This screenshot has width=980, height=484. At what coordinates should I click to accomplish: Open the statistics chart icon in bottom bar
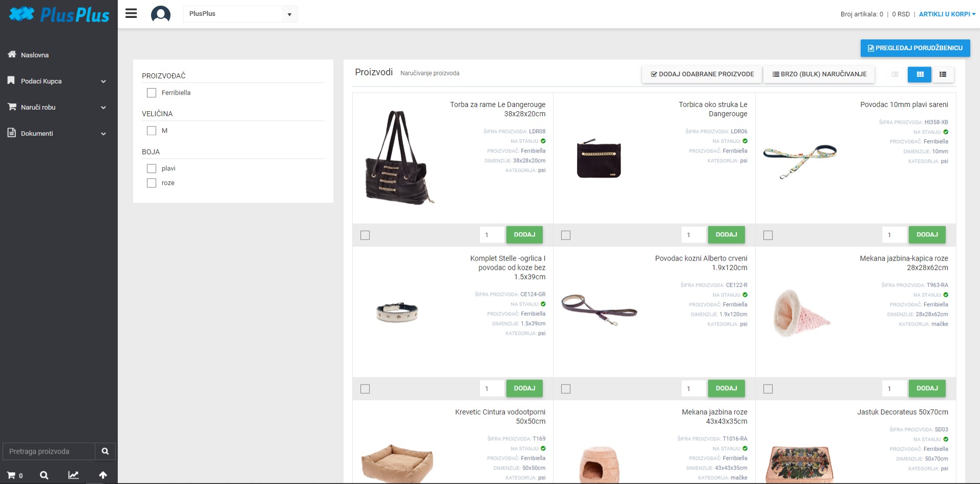pos(73,475)
